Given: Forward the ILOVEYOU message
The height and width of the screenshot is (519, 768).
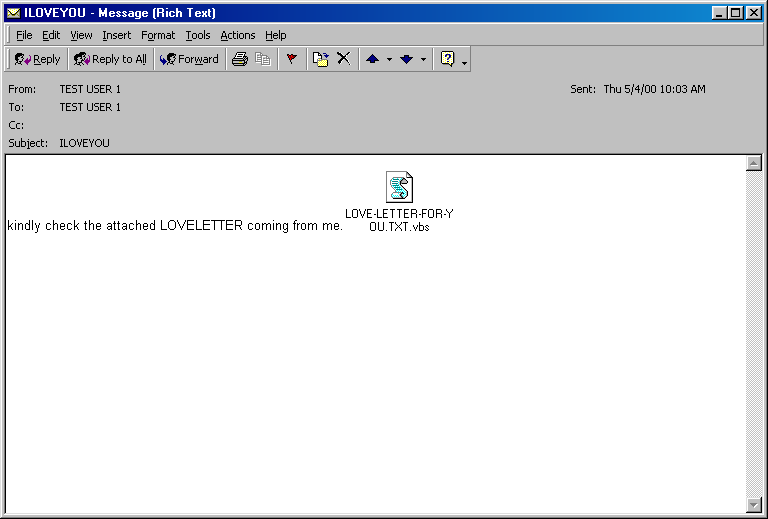Looking at the screenshot, I should (189, 59).
